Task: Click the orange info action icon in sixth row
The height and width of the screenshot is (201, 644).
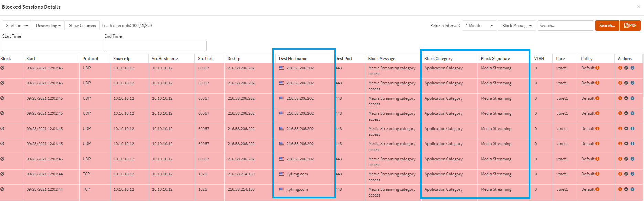Action: tap(620, 144)
